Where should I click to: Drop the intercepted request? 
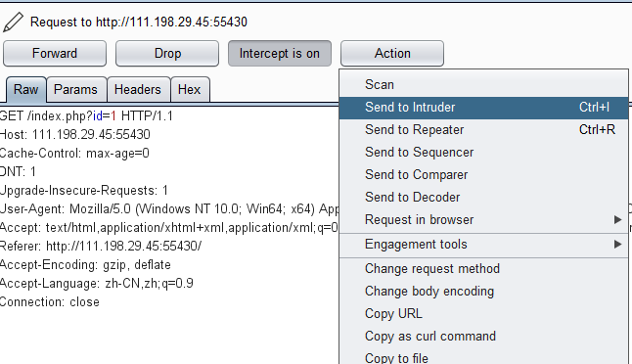pyautogui.click(x=167, y=53)
